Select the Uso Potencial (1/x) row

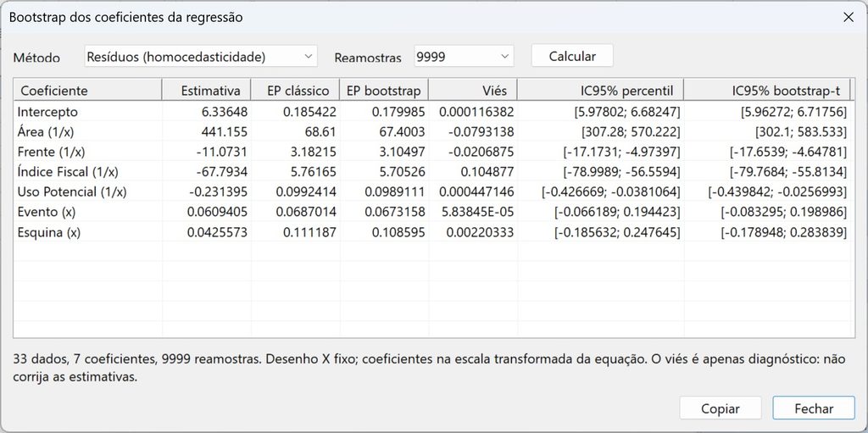tap(431, 192)
